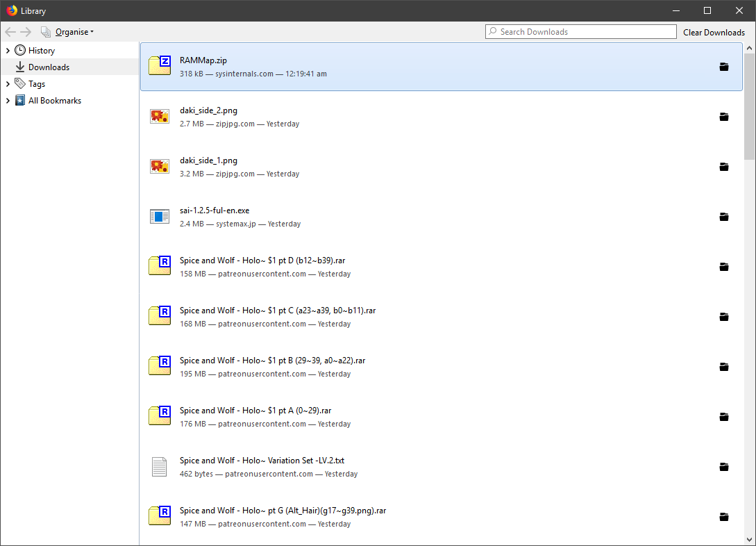This screenshot has height=546, width=756.
Task: Click the rar icon of Holo S1 pt B
Action: point(160,365)
